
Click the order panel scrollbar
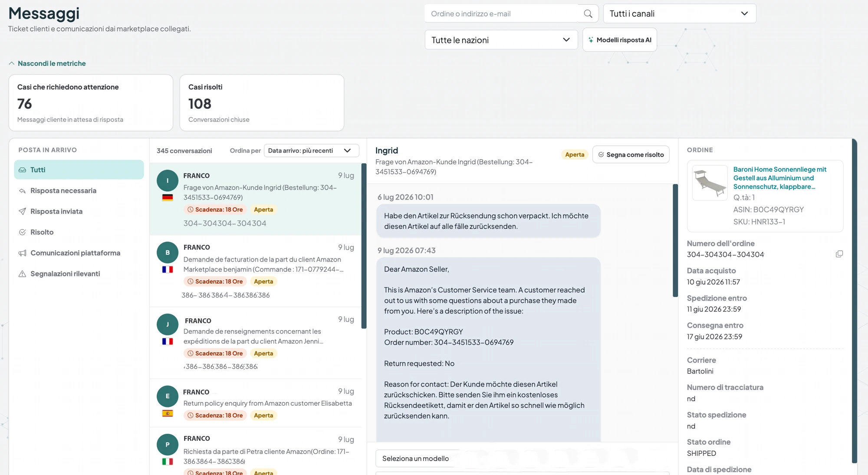coord(854,301)
